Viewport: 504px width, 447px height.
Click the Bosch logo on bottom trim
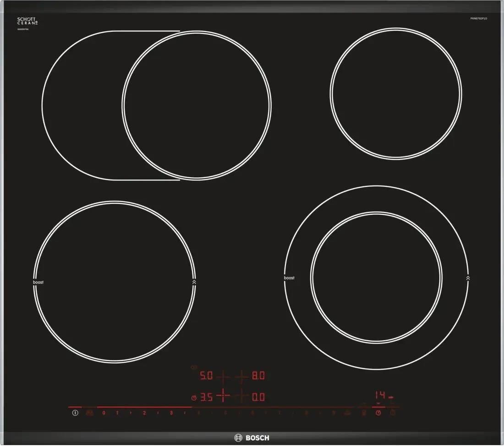(252, 438)
